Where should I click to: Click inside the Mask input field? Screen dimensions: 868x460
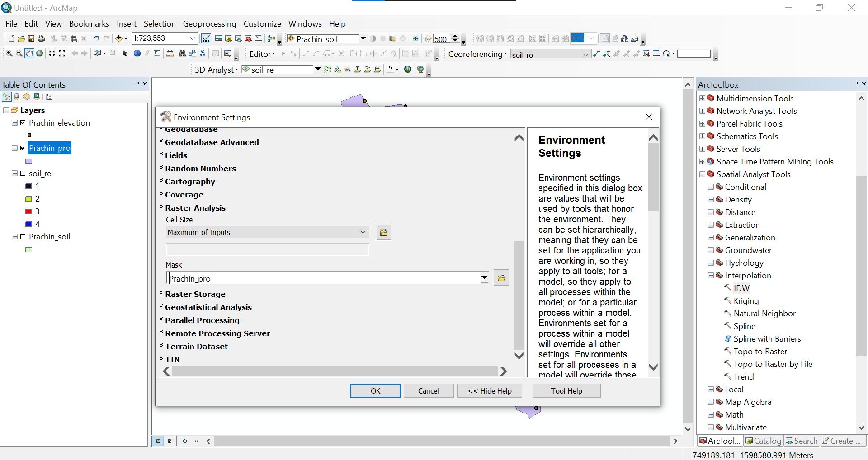point(323,278)
